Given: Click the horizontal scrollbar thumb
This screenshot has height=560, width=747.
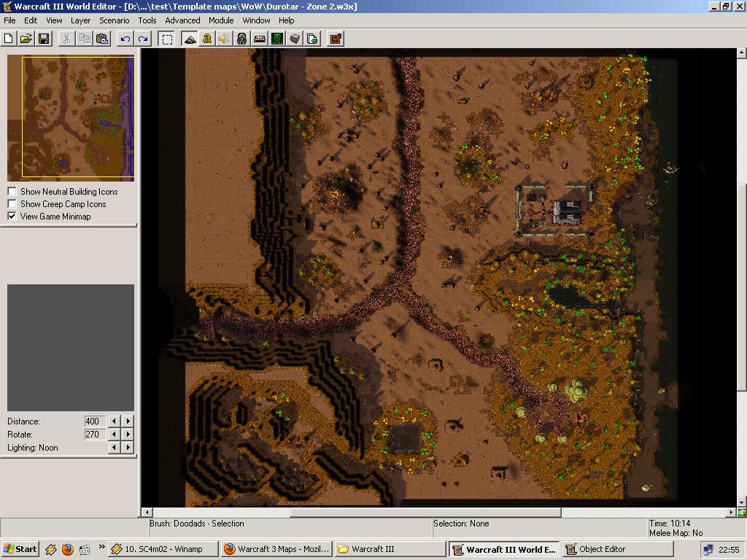Looking at the screenshot, I should pos(425,513).
